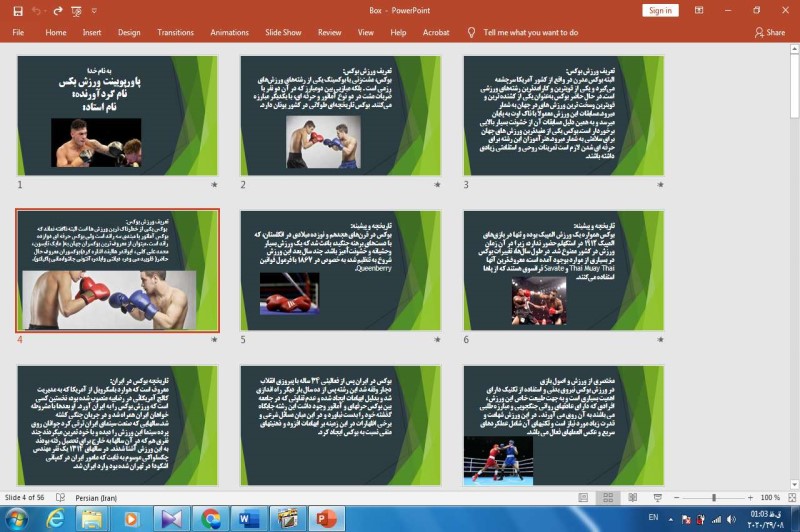Screen dimensions: 800x532
Task: Click the zoom in plus button
Action: [750, 497]
